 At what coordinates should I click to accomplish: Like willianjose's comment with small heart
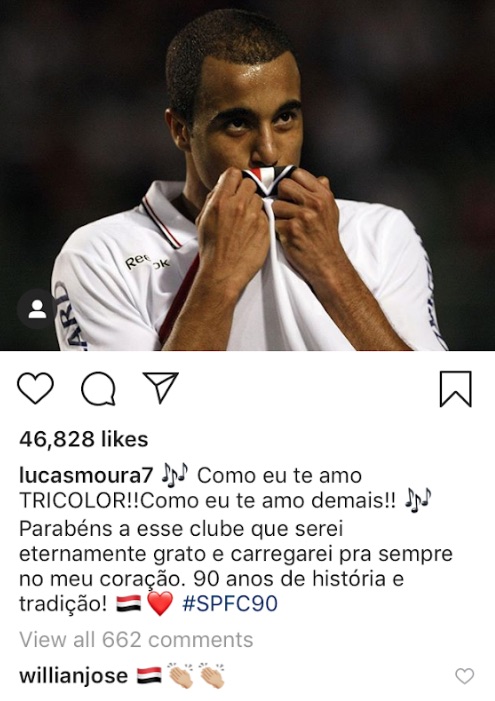point(465,676)
